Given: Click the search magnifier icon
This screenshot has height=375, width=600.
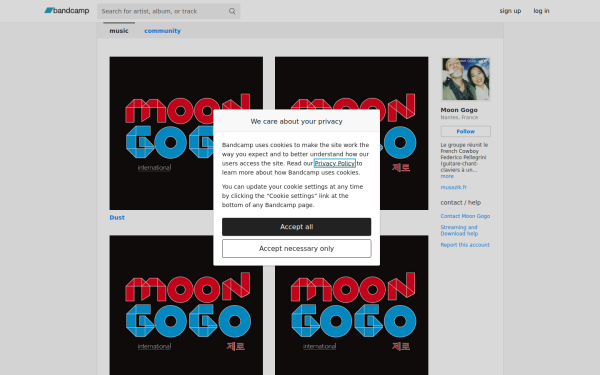Looking at the screenshot, I should pos(232,11).
